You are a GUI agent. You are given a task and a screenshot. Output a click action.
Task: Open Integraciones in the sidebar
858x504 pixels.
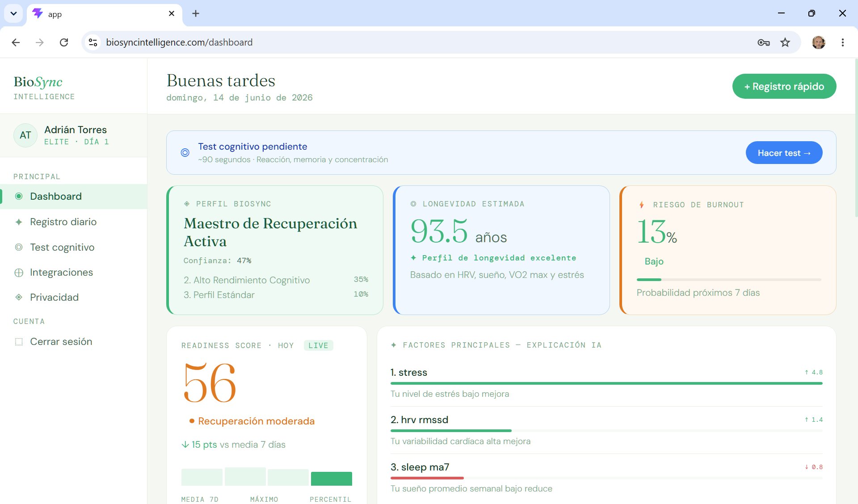click(x=74, y=273)
